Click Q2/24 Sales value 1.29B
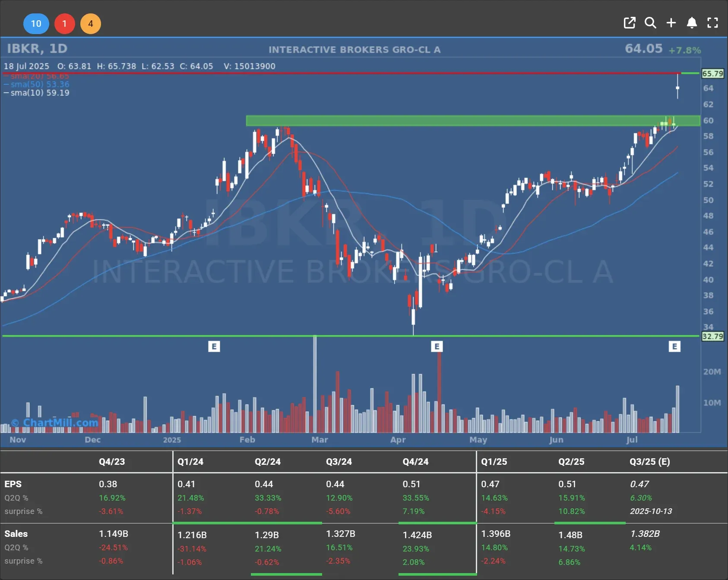 click(x=267, y=535)
